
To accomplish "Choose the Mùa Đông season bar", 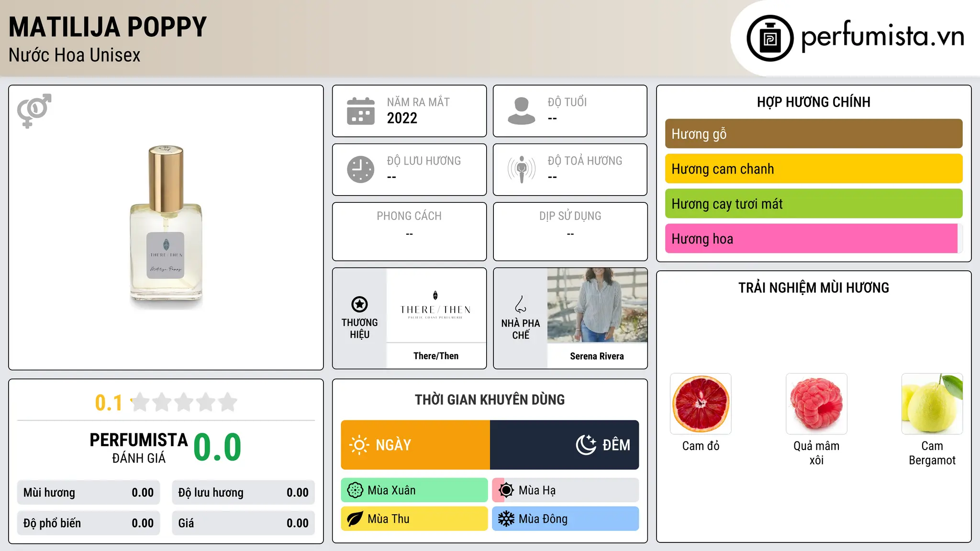I will [x=566, y=519].
